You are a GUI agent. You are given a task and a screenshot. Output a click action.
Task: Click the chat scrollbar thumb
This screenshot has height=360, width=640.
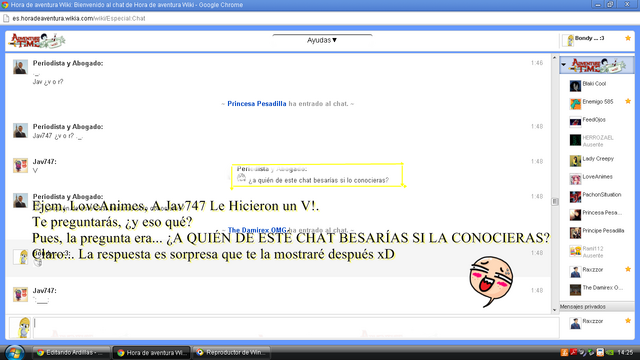click(554, 202)
